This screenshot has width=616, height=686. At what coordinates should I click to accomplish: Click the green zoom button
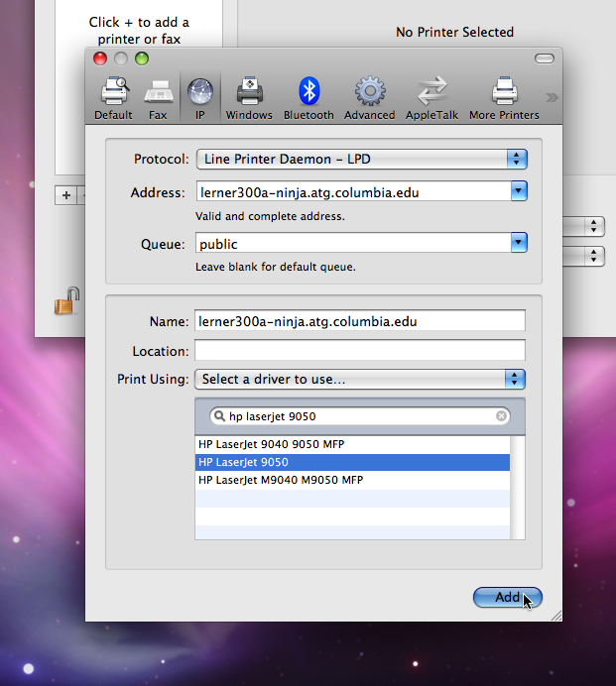click(x=142, y=58)
